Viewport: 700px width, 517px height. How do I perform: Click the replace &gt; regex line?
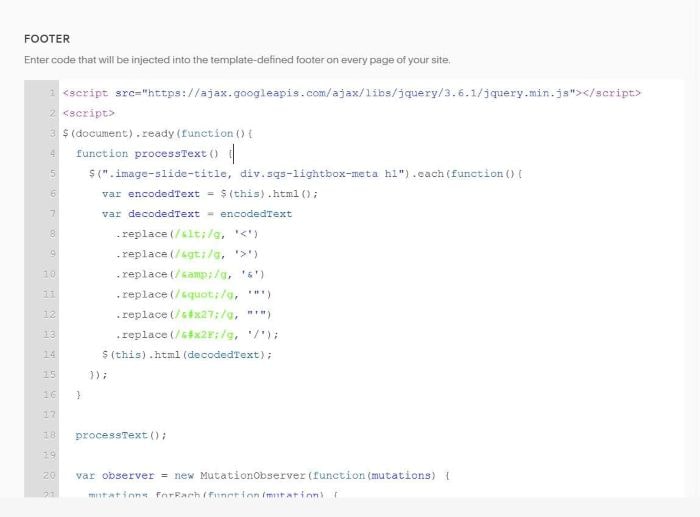point(187,254)
